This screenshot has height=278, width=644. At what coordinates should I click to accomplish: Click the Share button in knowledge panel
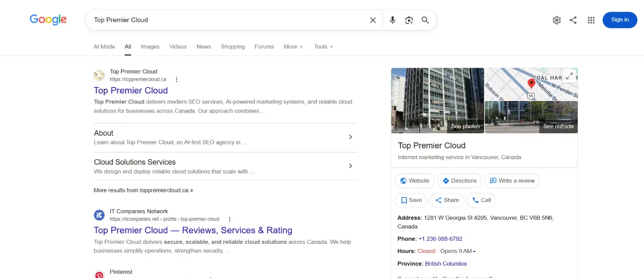447,200
